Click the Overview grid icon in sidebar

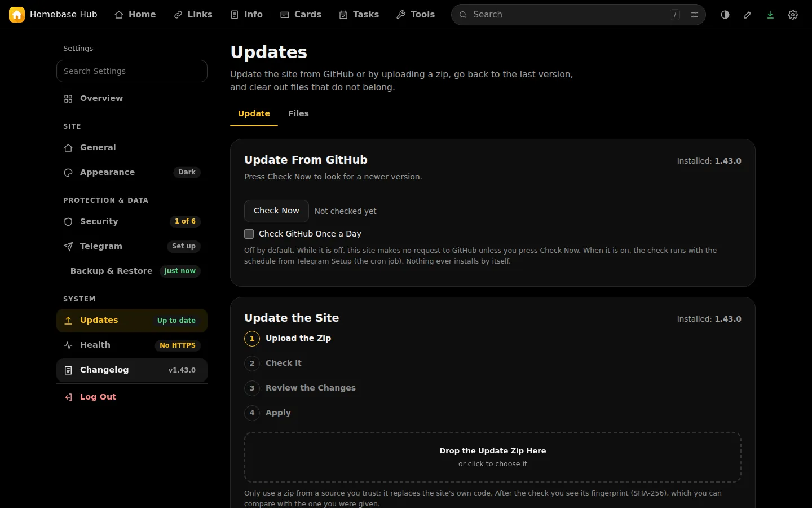pos(68,99)
